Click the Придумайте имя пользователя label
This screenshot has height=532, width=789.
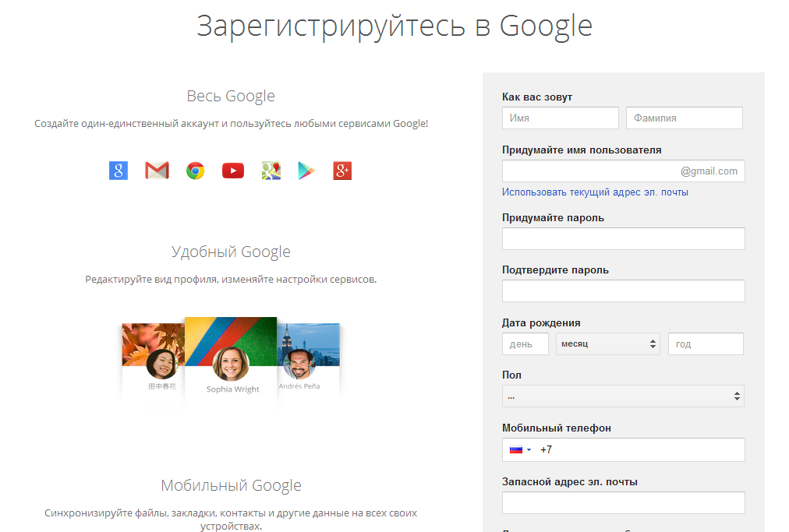point(582,150)
